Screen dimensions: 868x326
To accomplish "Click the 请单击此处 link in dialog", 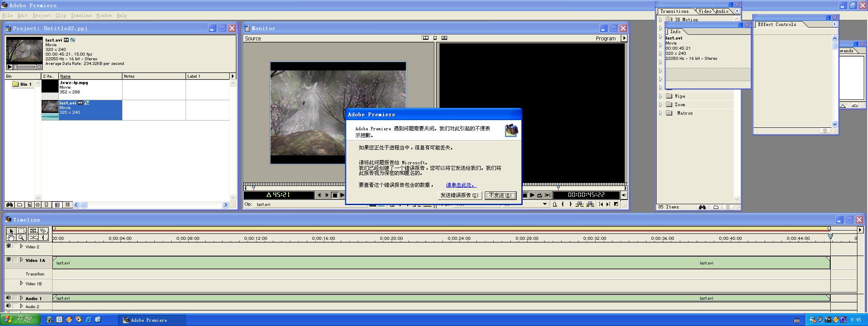I will point(461,185).
